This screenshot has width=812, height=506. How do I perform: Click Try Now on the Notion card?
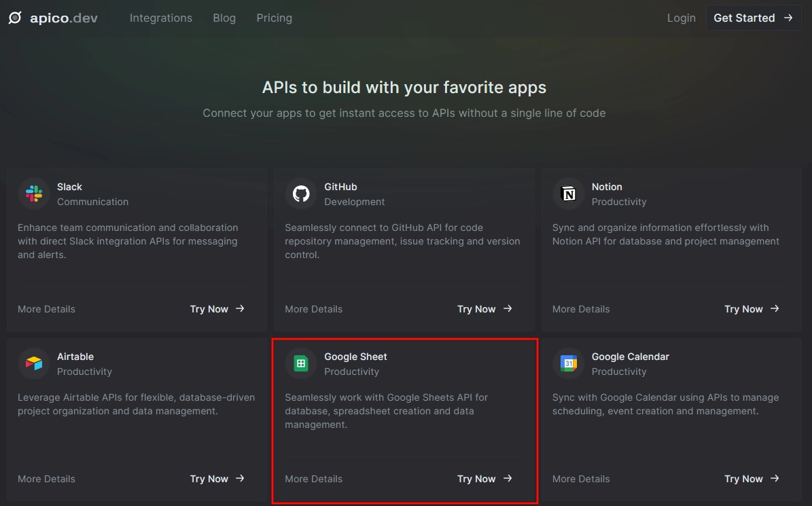pos(752,309)
